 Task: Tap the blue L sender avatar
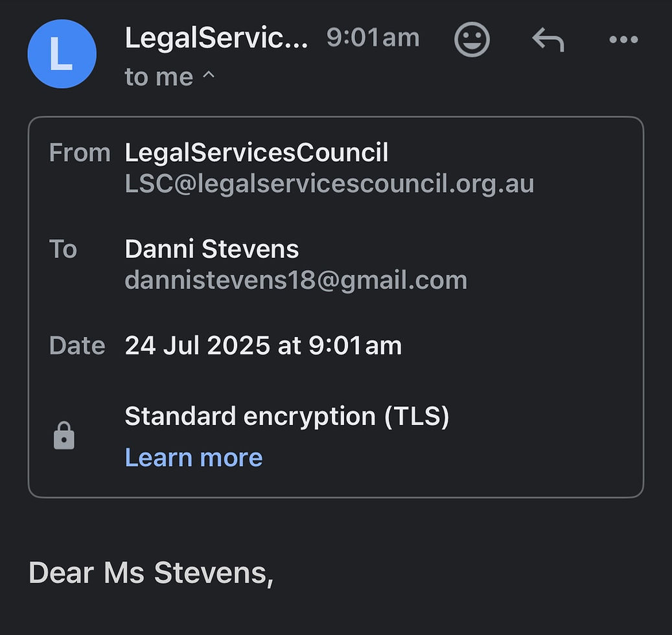pyautogui.click(x=62, y=54)
